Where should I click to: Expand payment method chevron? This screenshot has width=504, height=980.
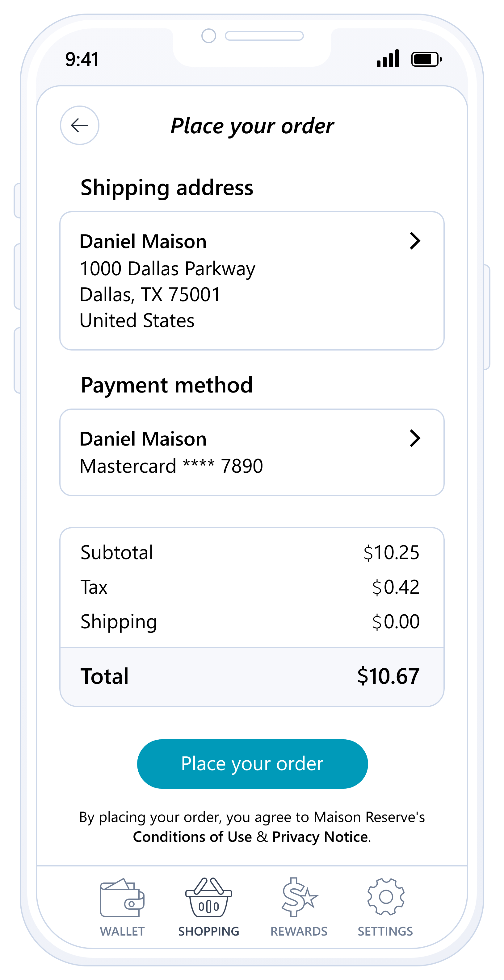point(414,438)
